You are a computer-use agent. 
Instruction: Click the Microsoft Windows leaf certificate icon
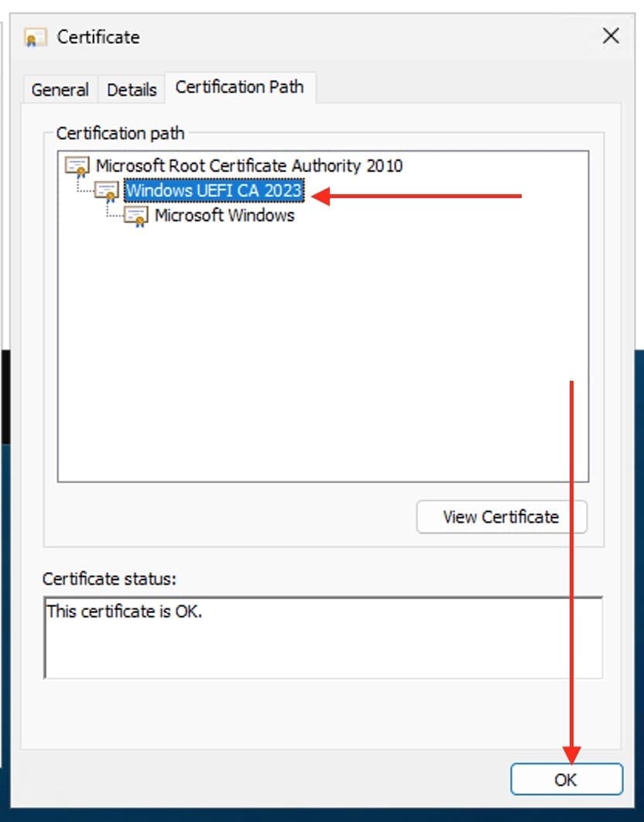[136, 216]
